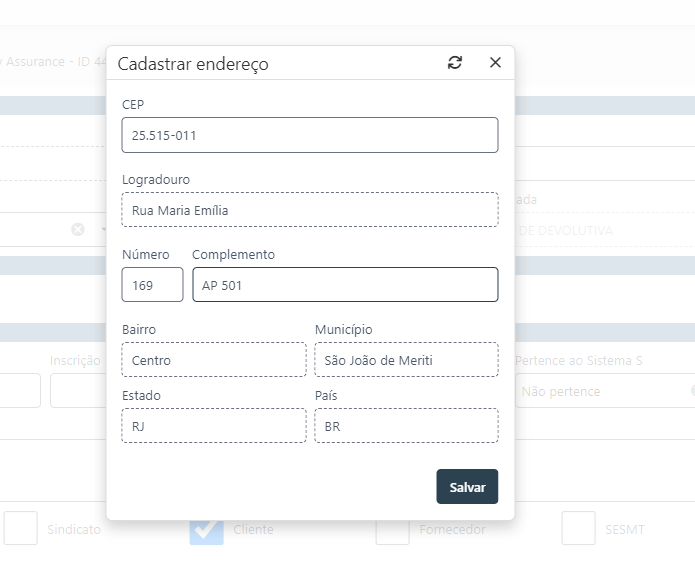The image size is (695, 561).
Task: Close the Cadastrar endereço dialog
Action: click(495, 63)
